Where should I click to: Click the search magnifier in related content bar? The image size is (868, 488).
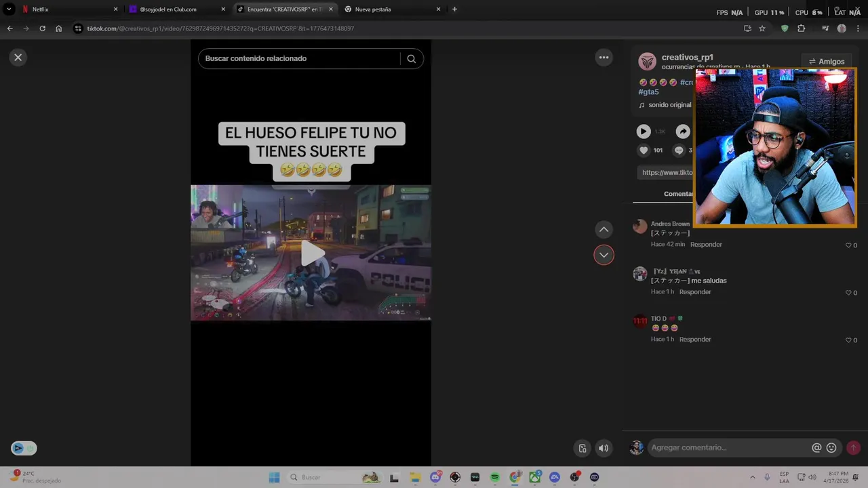click(411, 59)
